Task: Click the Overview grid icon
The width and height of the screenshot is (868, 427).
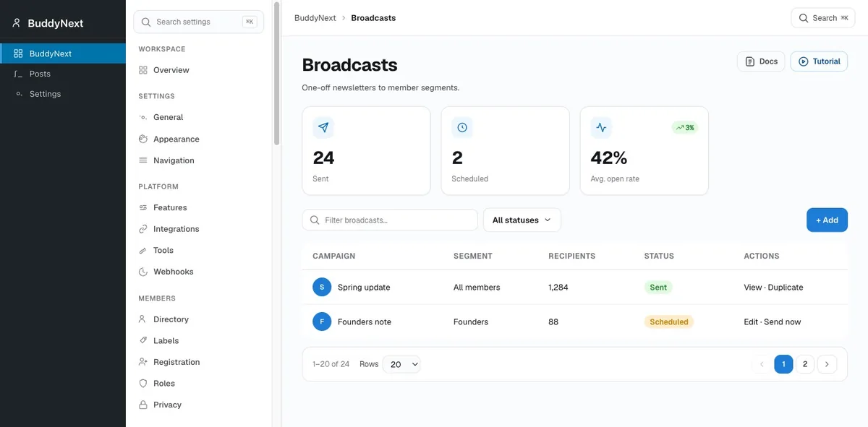Action: coord(143,70)
